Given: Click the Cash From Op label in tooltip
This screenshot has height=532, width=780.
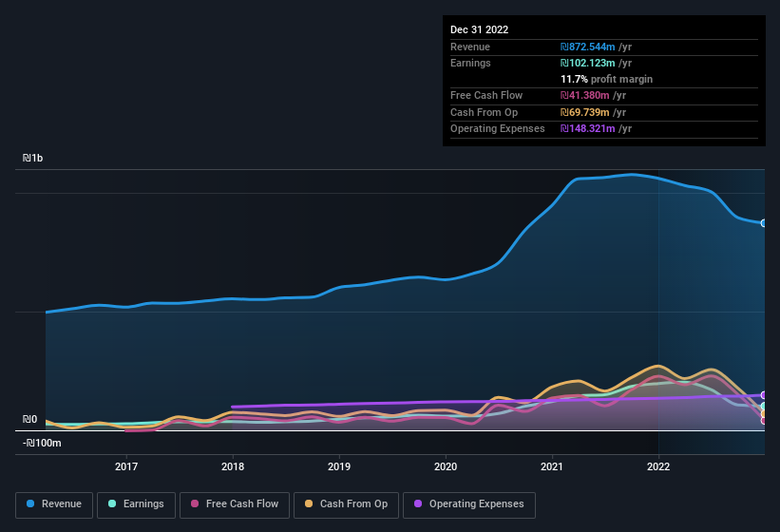Looking at the screenshot, I should tap(484, 112).
